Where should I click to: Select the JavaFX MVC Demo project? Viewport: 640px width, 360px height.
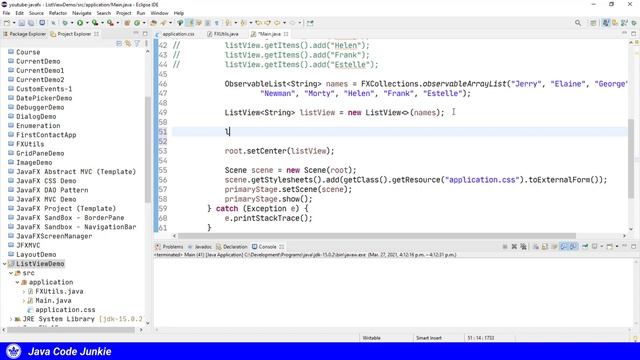46,199
